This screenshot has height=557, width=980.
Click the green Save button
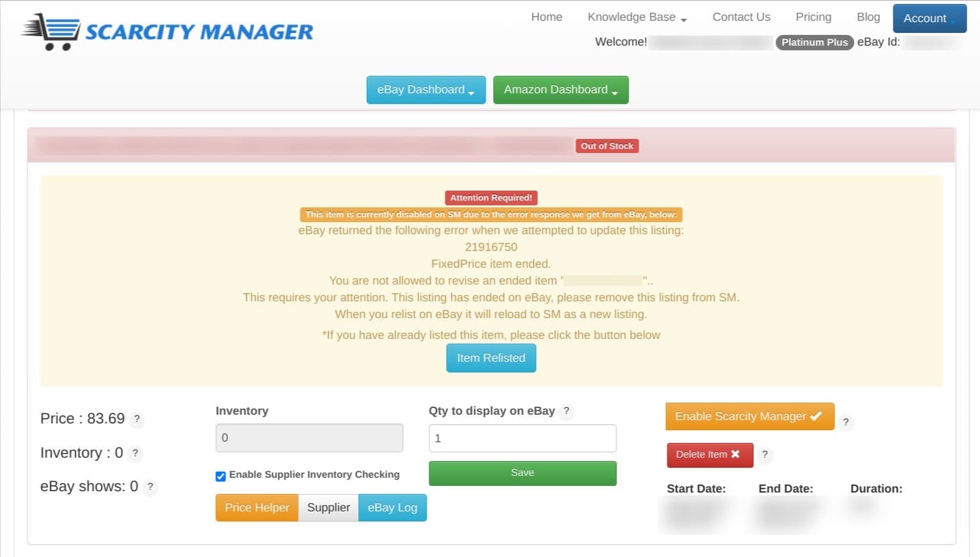(x=523, y=473)
